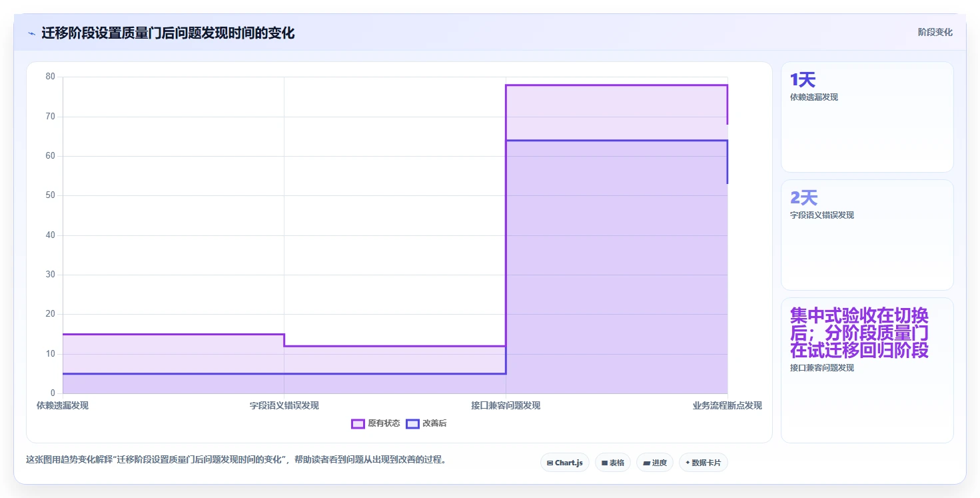Viewport: 980px width, 498px height.
Task: Click the 2天 headline value
Action: [x=803, y=198]
